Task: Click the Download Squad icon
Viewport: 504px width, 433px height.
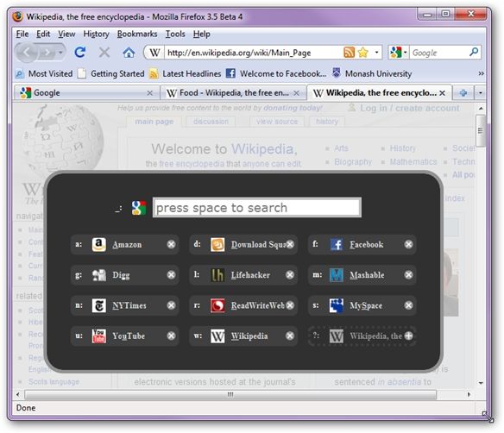Action: tap(217, 244)
